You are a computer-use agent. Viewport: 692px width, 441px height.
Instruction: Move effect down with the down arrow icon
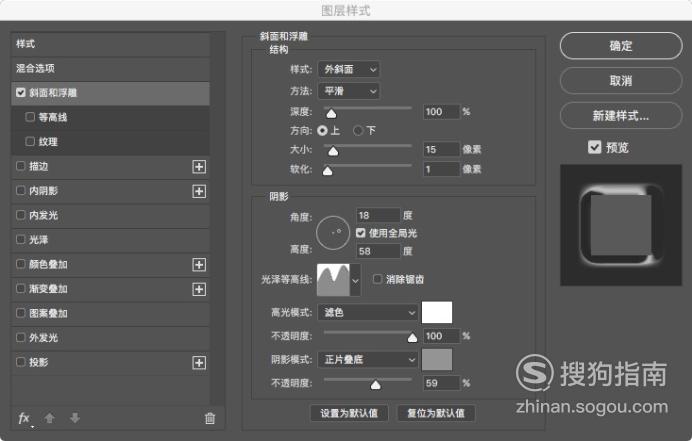tap(75, 418)
